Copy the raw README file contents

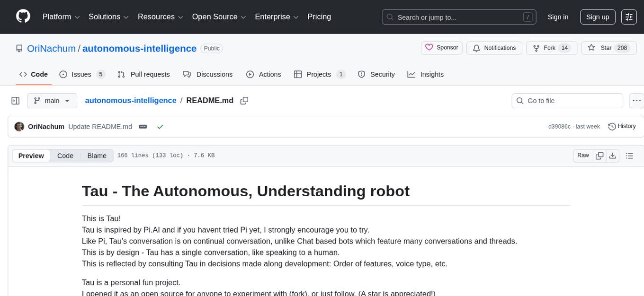pos(599,155)
